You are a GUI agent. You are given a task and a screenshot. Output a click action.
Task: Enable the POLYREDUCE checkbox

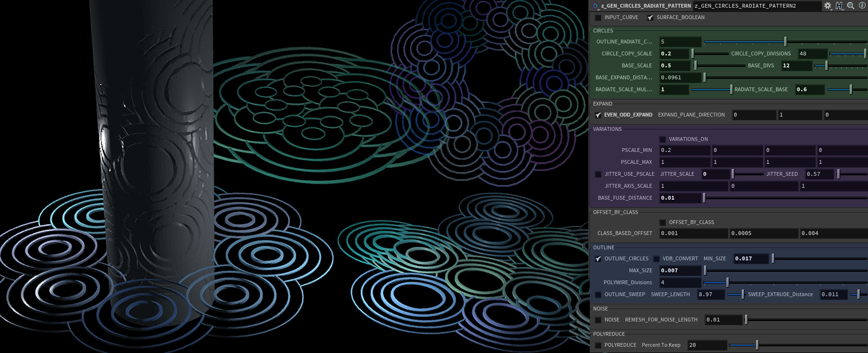[598, 345]
